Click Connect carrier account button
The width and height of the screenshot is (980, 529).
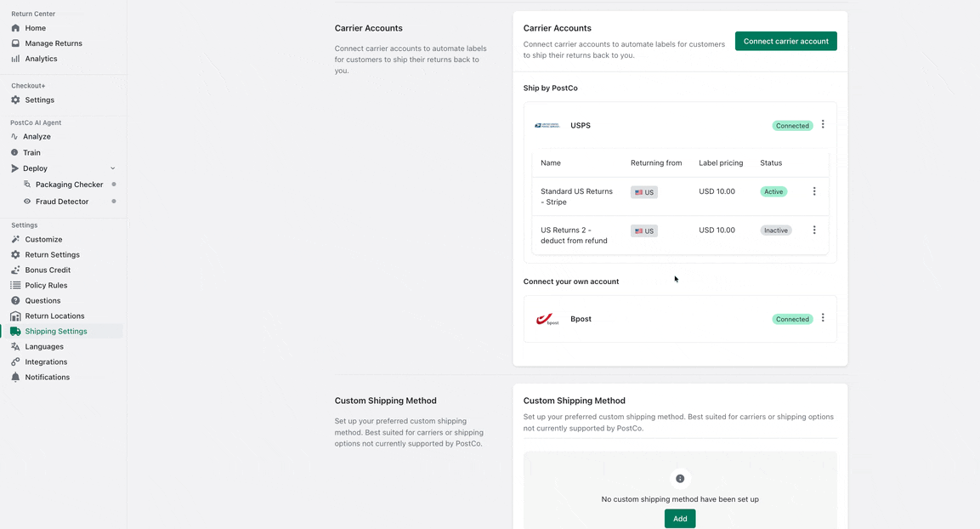[785, 41]
